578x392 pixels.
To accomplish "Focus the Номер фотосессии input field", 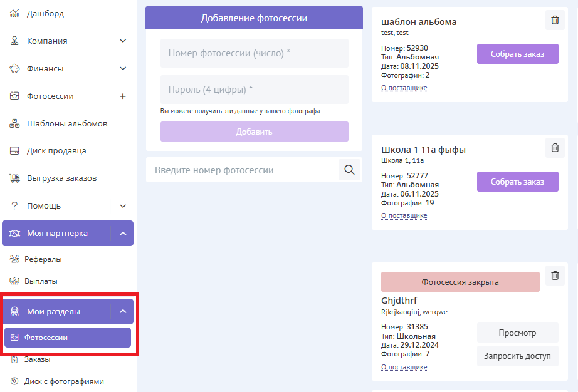I will 254,53.
